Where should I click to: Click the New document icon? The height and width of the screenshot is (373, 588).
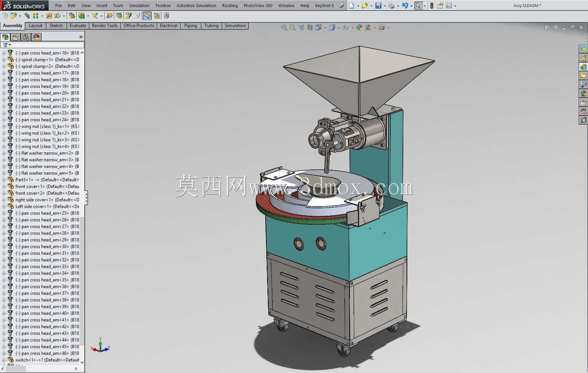coord(351,6)
